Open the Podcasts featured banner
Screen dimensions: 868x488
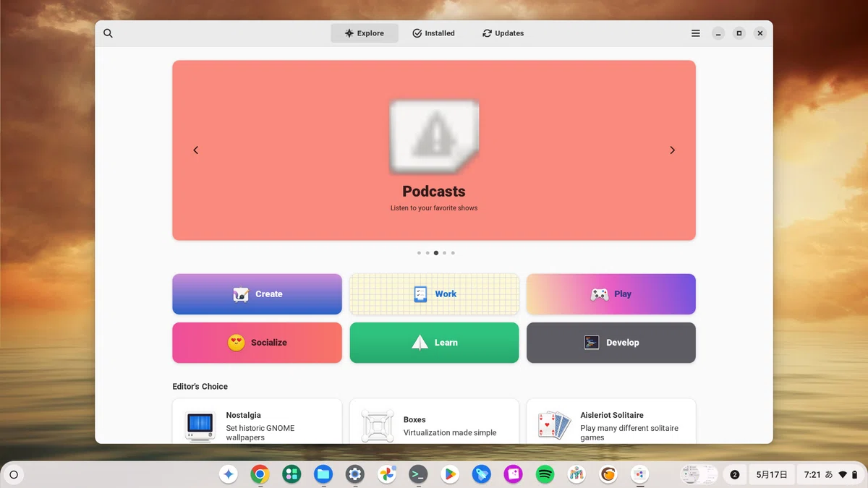click(434, 150)
